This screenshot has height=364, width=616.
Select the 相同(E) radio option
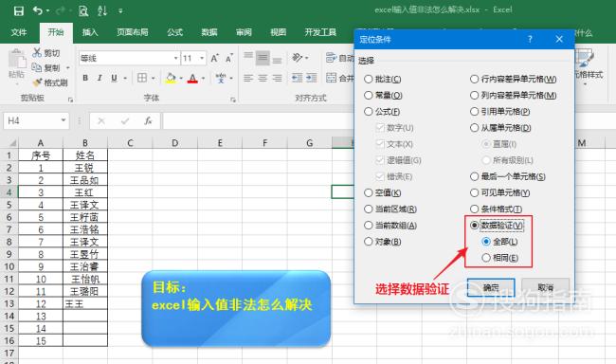486,258
